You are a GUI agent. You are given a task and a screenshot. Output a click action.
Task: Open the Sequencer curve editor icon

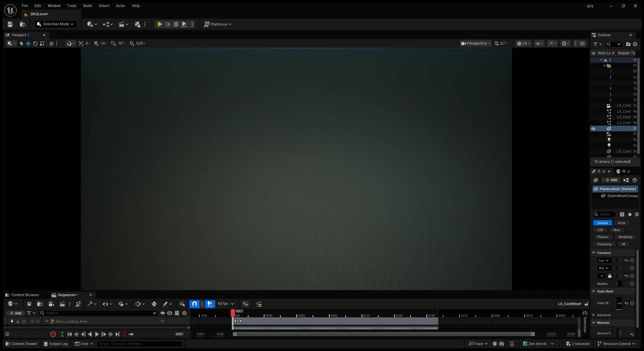(x=245, y=304)
